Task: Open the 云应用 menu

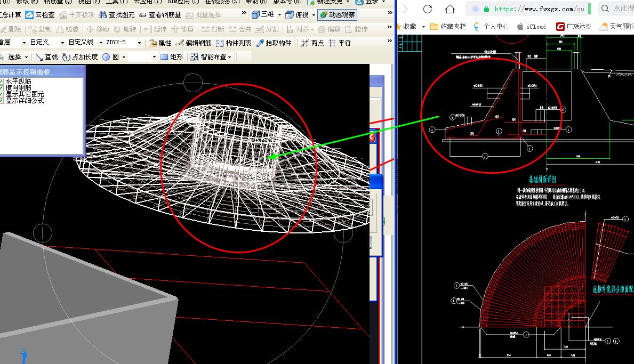Action: (147, 2)
